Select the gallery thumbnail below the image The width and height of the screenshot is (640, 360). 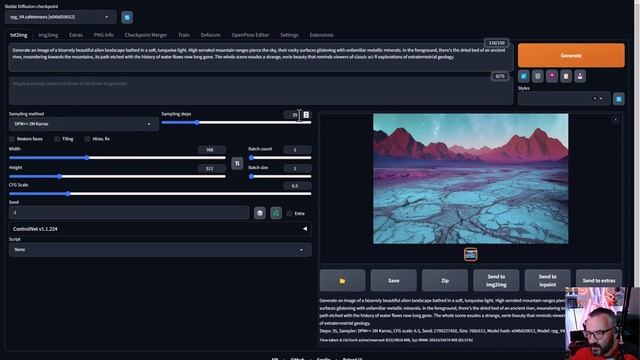[471, 255]
